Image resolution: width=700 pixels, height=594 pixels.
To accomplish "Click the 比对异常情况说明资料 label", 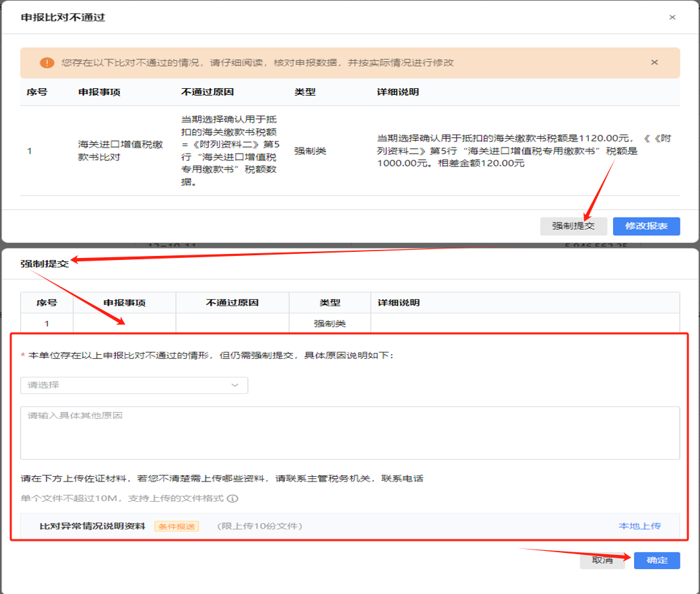I will 92,526.
